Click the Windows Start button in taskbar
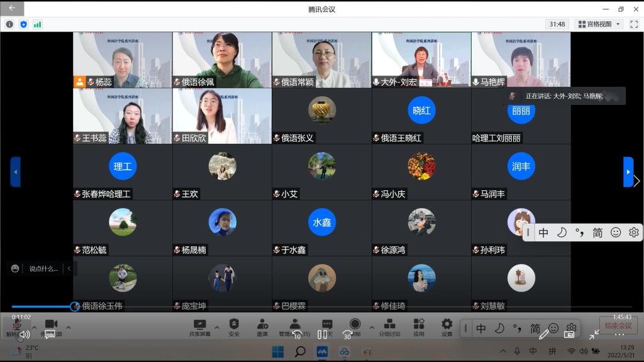The image size is (644, 362). click(277, 351)
